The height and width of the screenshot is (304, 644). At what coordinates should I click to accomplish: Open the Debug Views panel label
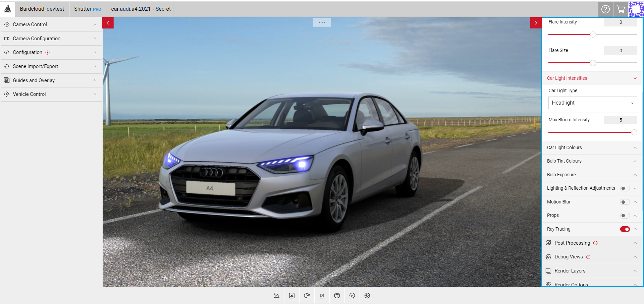[569, 257]
